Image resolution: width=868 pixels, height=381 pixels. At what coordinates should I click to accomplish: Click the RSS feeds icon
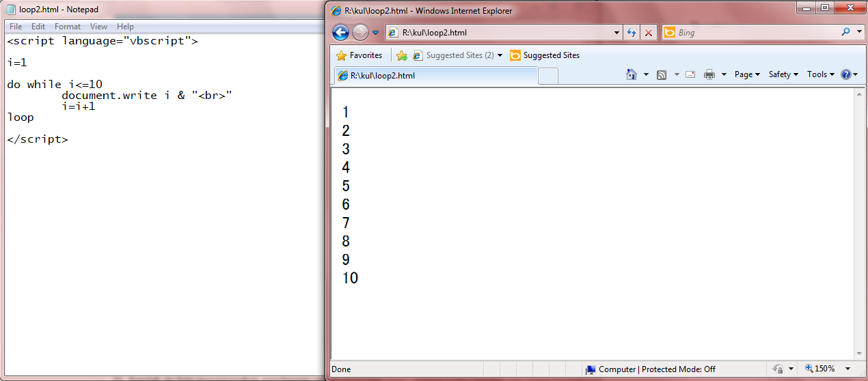[x=662, y=74]
